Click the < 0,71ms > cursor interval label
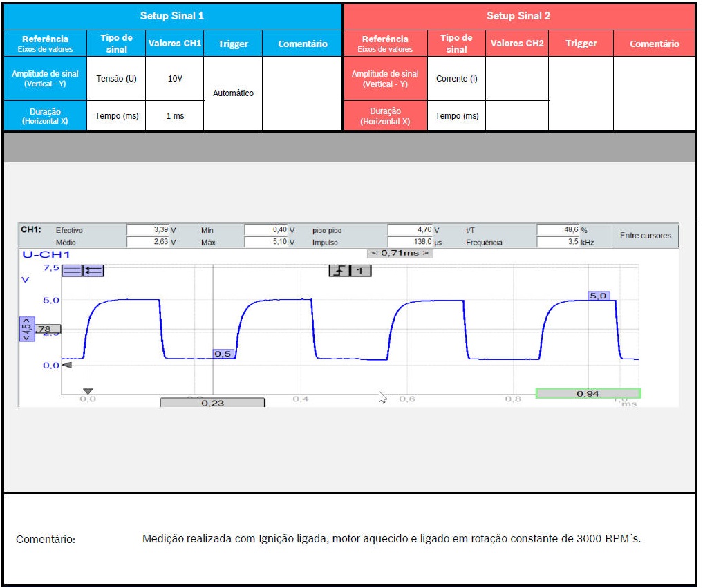Viewport: 703px width, 588px height. [400, 253]
